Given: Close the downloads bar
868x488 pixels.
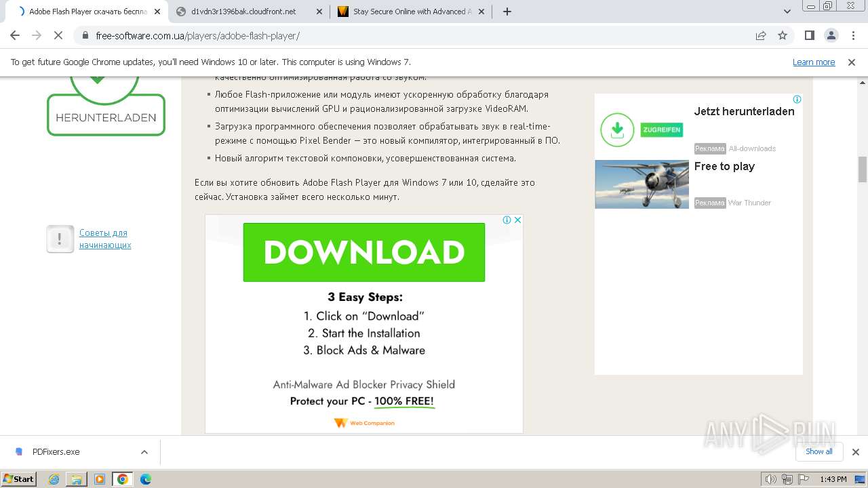Looking at the screenshot, I should coord(855,451).
